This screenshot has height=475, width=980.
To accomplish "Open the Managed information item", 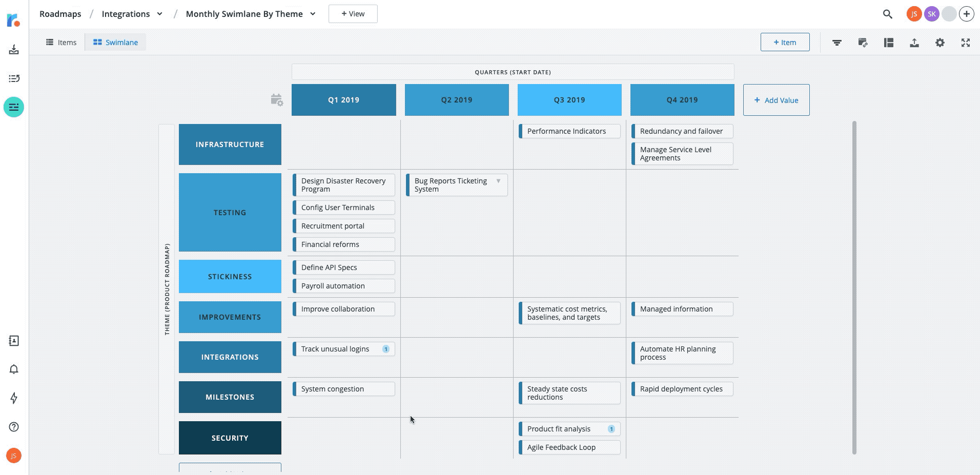I will tap(682, 309).
